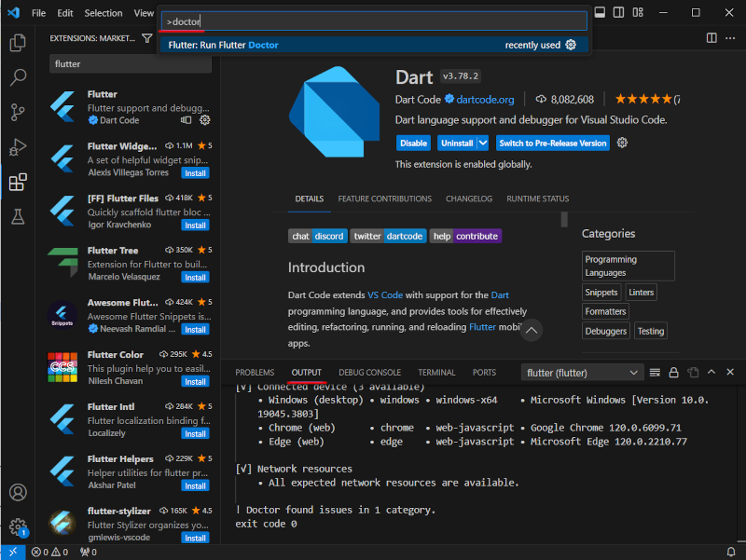Switch to Ports panel tab
The width and height of the screenshot is (746, 560).
click(484, 373)
